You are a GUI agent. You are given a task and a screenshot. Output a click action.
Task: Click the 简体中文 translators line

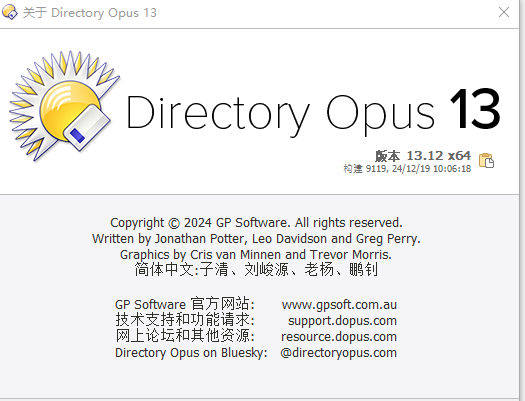click(x=256, y=269)
